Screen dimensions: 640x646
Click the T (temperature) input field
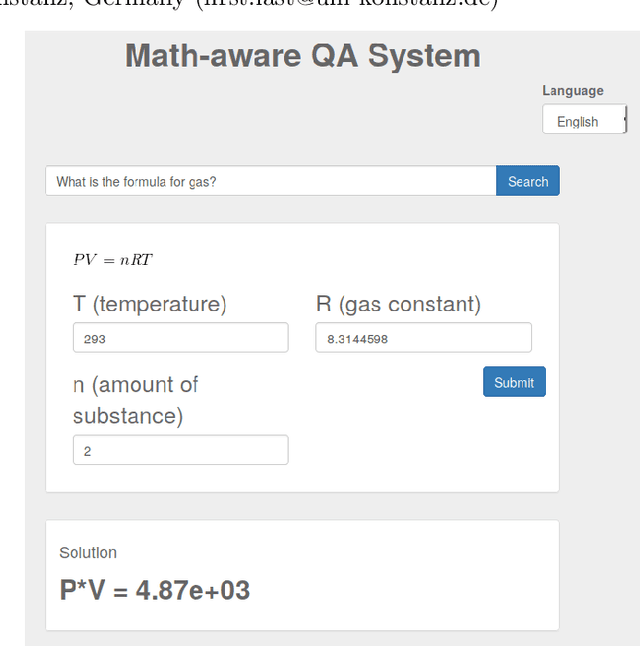(x=180, y=338)
